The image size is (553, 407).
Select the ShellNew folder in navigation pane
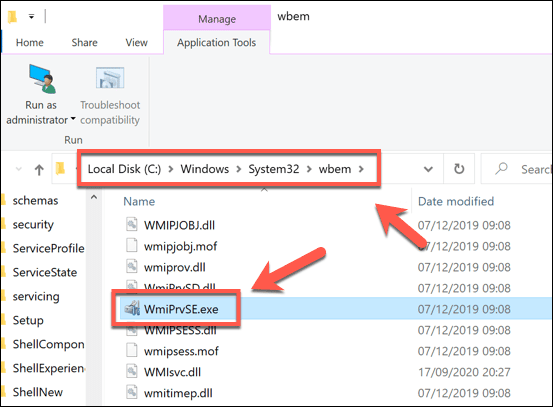pos(37,392)
